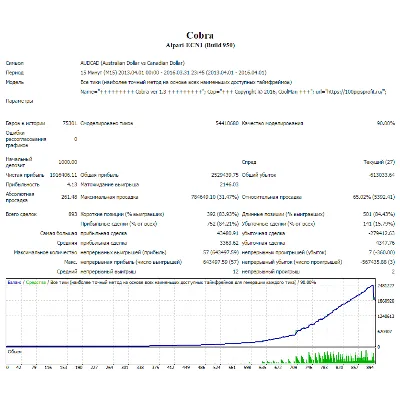Click the long positions won percentage

(x=379, y=214)
